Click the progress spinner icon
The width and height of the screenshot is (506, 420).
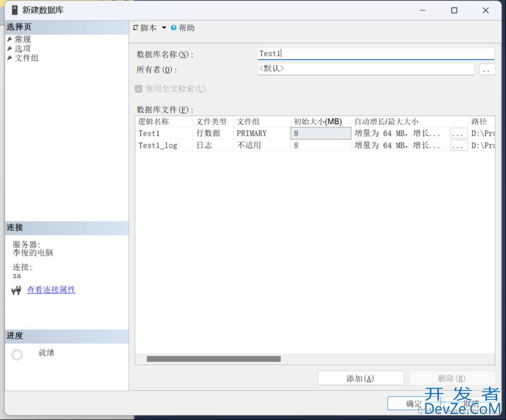pos(17,355)
